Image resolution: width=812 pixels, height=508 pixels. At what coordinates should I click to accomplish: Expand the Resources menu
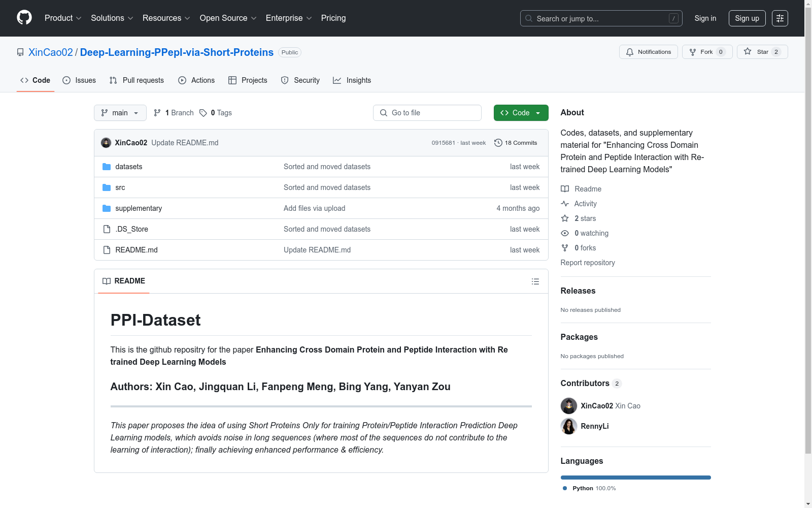point(166,18)
